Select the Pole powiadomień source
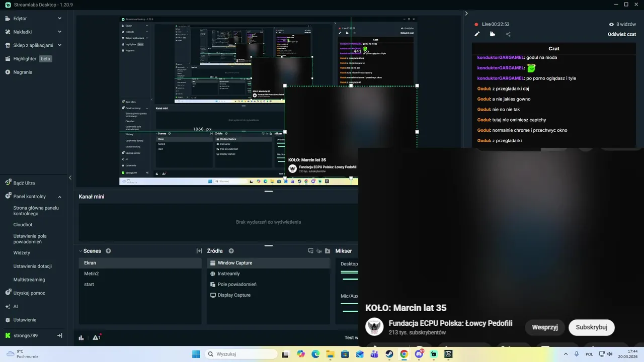Screen dimensions: 644x362 269,285
